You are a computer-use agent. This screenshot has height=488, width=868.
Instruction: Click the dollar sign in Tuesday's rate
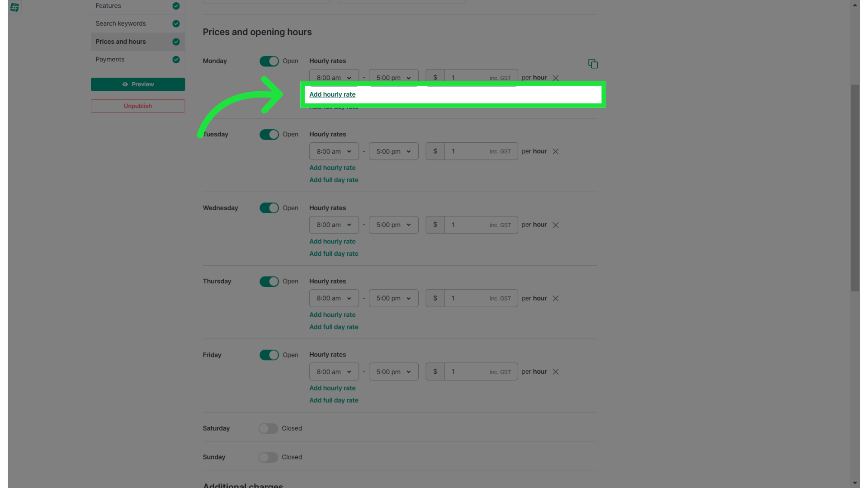point(435,151)
